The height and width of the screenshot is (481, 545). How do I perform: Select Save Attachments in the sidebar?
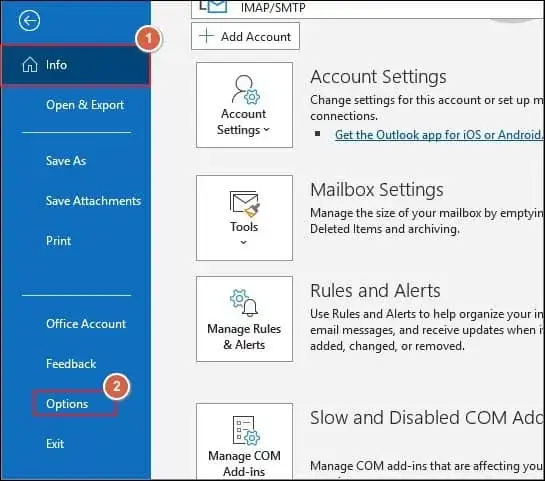pyautogui.click(x=93, y=201)
